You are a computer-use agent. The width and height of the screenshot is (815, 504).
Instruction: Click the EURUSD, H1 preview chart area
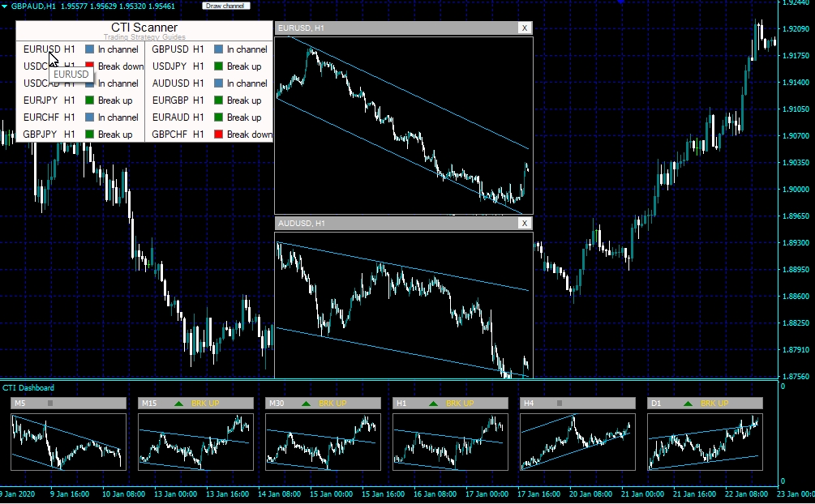[x=404, y=125]
